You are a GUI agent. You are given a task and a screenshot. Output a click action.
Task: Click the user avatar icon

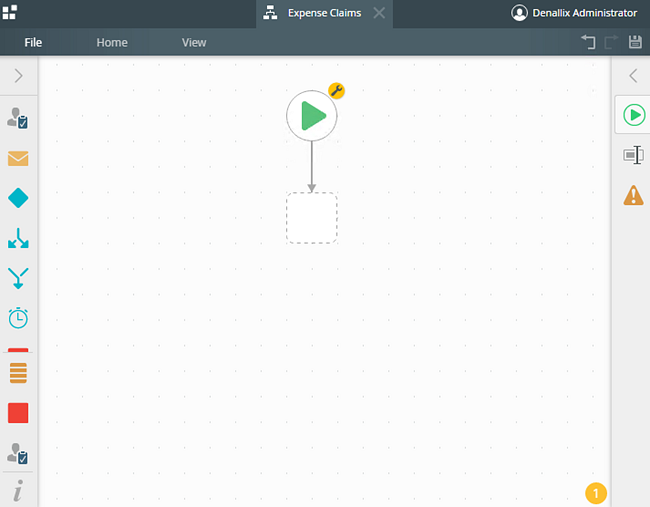[519, 13]
